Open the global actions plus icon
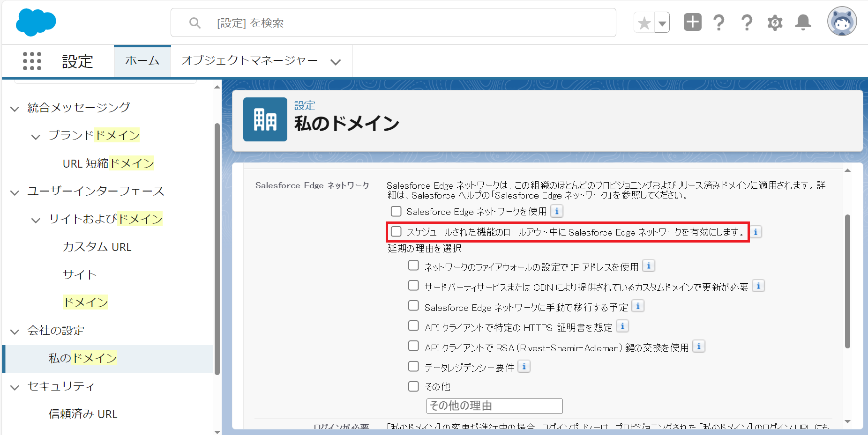The image size is (868, 435). click(692, 22)
